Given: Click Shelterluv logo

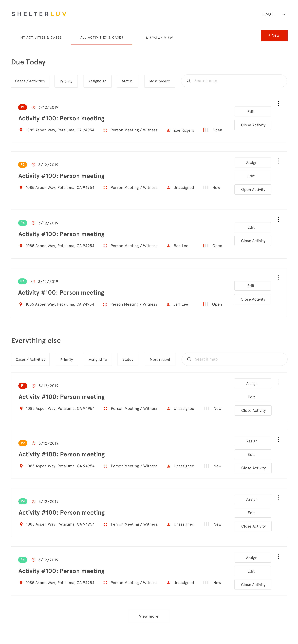Looking at the screenshot, I should pos(39,14).
